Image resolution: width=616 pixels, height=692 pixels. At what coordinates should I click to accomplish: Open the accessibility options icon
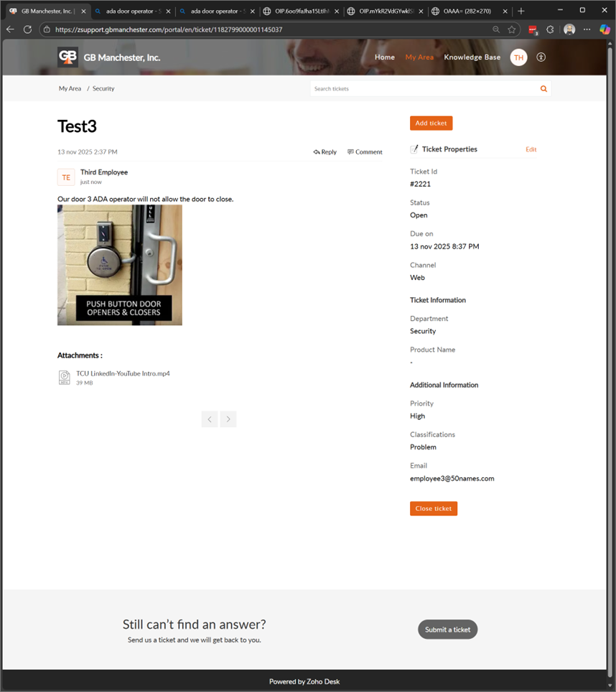pyautogui.click(x=541, y=57)
